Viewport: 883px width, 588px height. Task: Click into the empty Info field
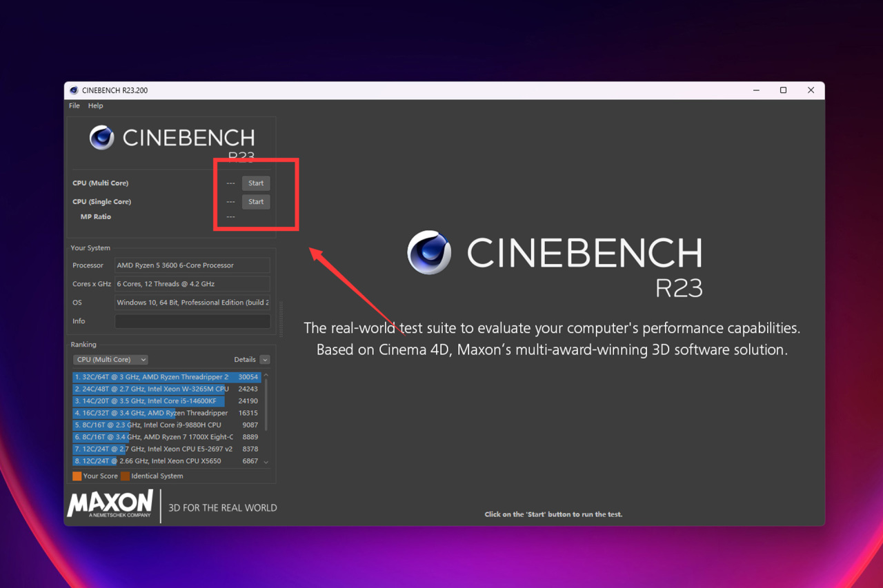tap(192, 321)
